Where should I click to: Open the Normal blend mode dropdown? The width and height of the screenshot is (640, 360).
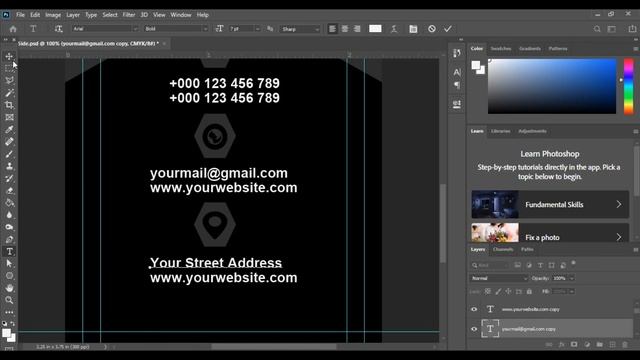[499, 278]
